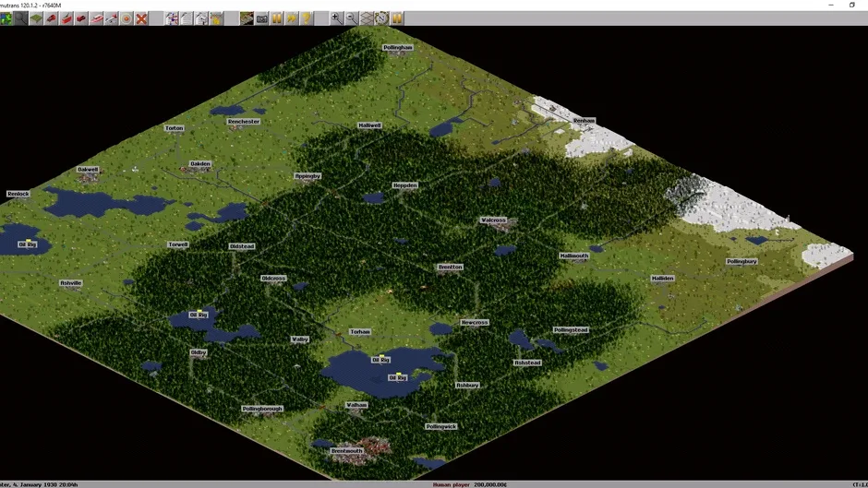868x488 pixels.
Task: Click the Halliwell town label
Action: tap(369, 125)
